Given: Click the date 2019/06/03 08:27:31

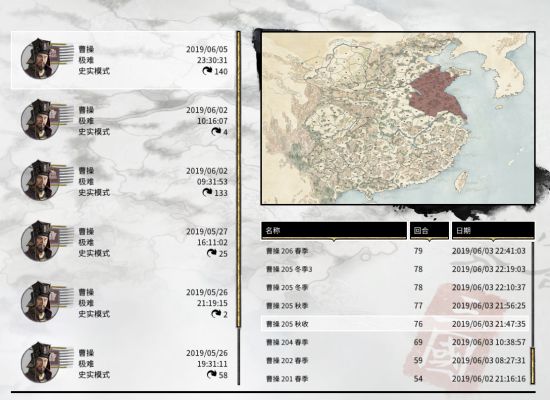Looking at the screenshot, I should click(489, 360).
